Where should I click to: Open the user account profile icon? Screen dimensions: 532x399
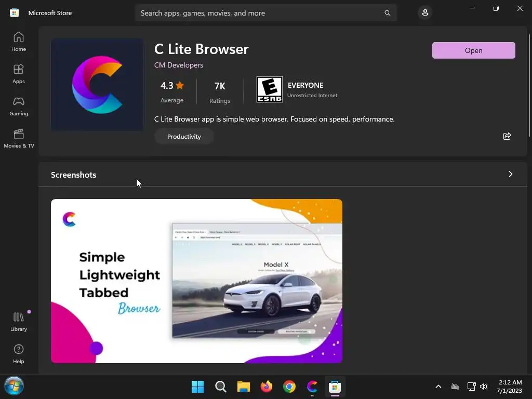[425, 13]
